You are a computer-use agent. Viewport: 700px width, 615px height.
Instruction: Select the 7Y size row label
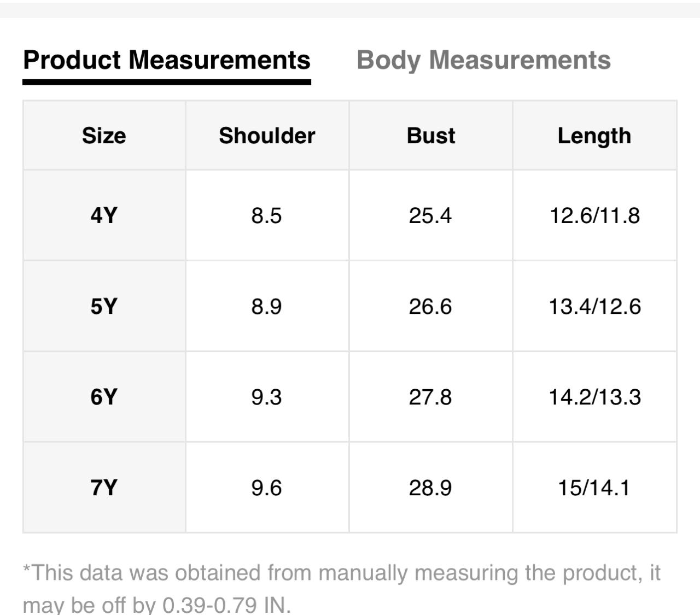(x=104, y=487)
